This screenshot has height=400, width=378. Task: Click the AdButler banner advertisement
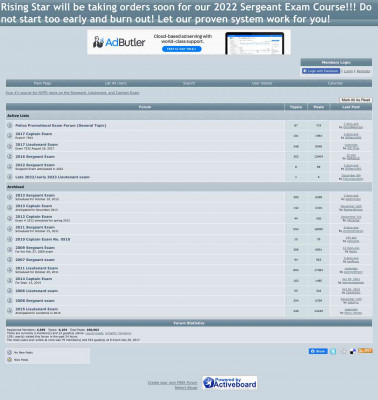pos(189,42)
